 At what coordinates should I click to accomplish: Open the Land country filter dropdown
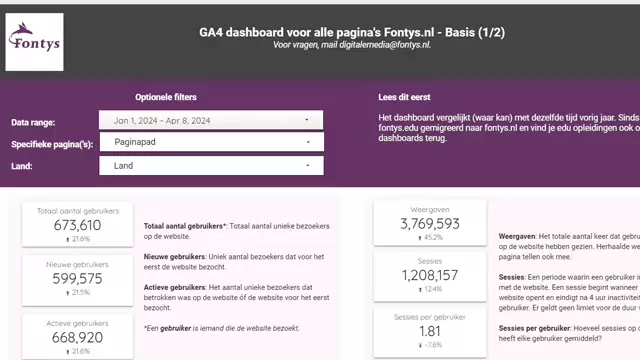point(211,165)
